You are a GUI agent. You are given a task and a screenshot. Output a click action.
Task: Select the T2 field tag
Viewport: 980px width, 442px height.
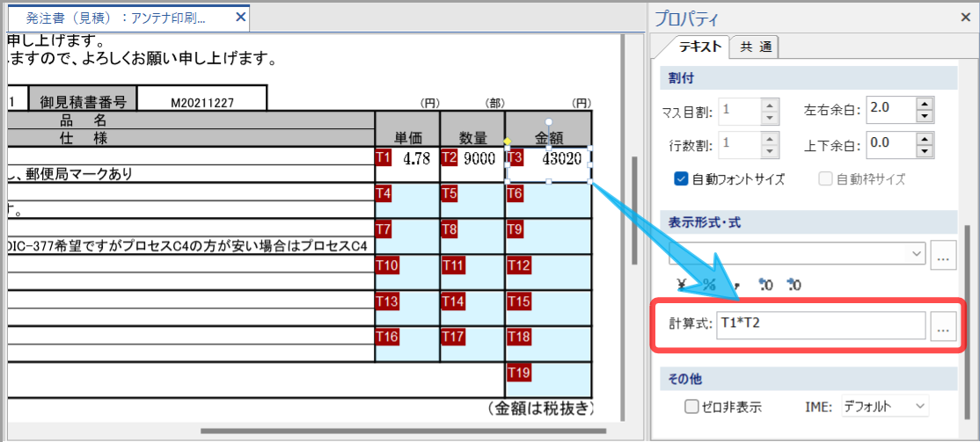coord(449,157)
